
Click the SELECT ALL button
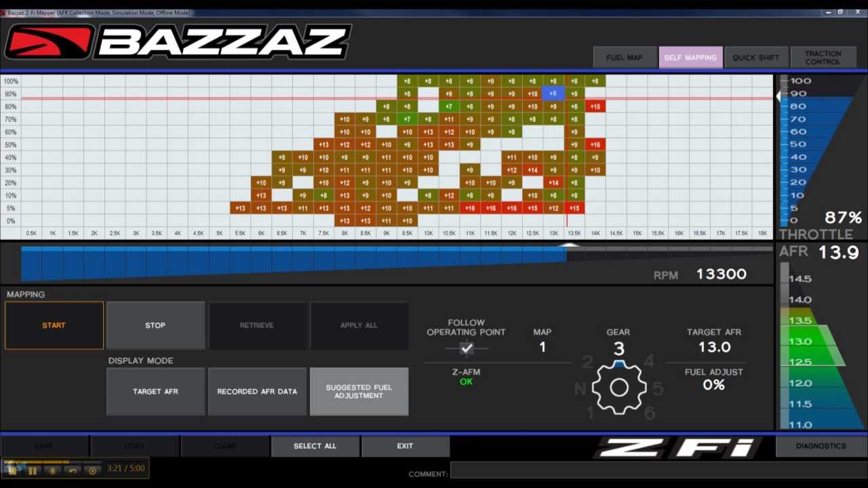coord(315,446)
